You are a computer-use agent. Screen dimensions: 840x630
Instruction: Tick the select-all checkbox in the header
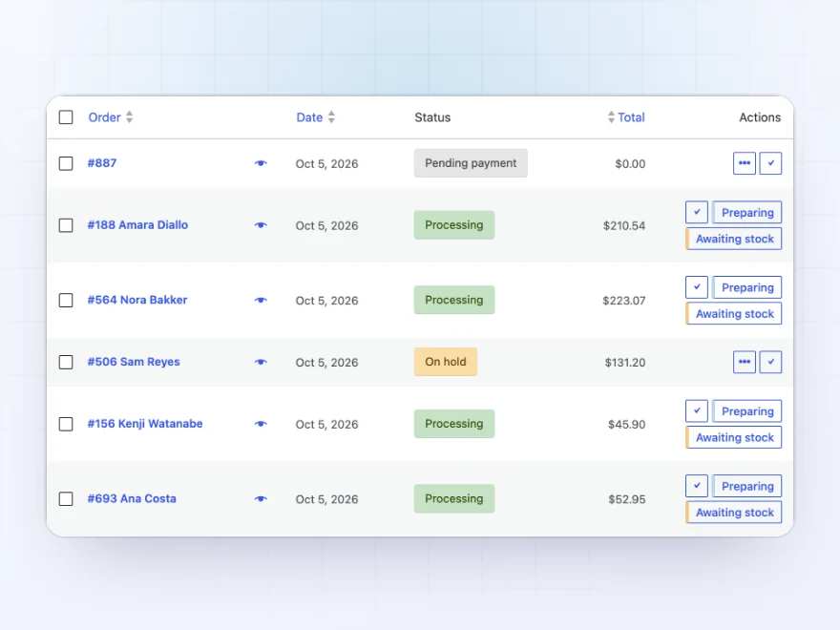pyautogui.click(x=66, y=117)
